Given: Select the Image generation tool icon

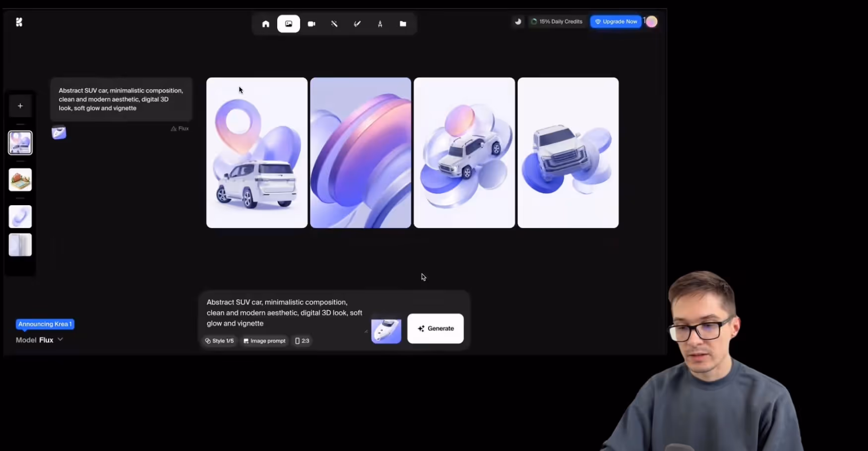Looking at the screenshot, I should (x=288, y=23).
